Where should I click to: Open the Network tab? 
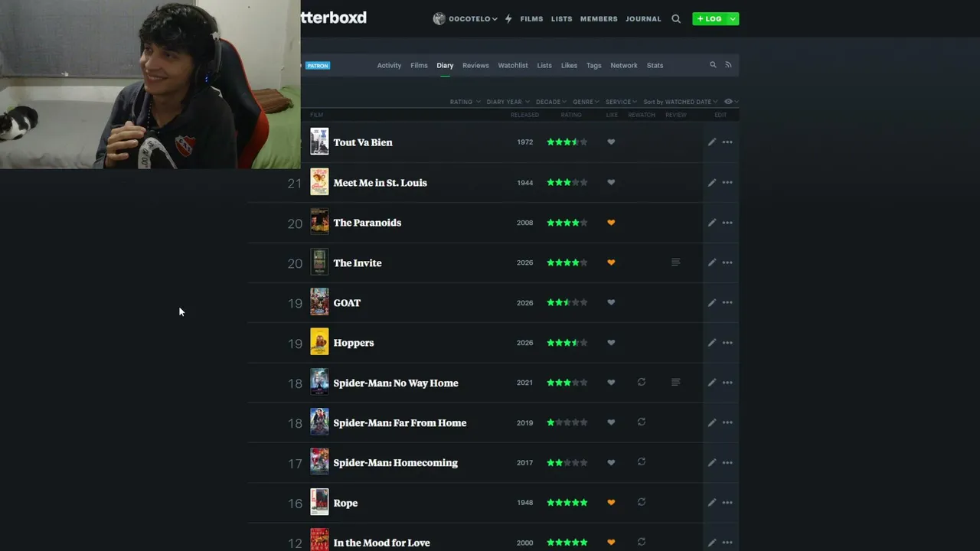pos(624,65)
